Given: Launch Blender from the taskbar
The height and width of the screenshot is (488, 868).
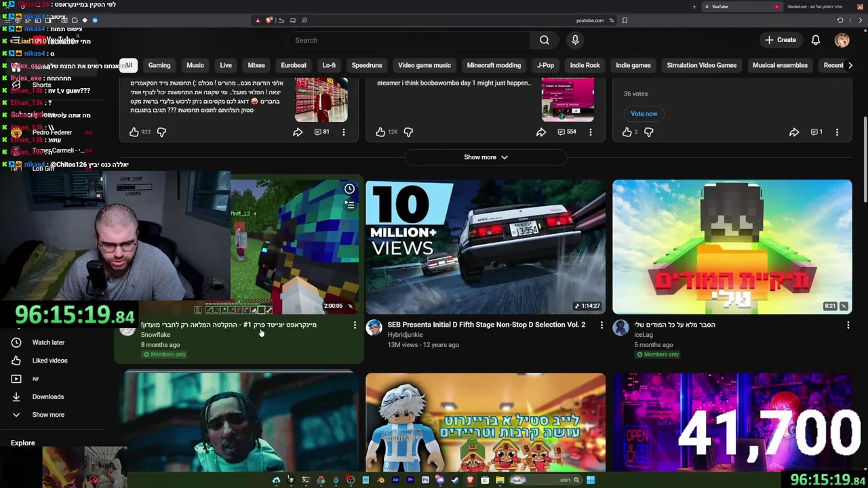Looking at the screenshot, I should point(380,480).
